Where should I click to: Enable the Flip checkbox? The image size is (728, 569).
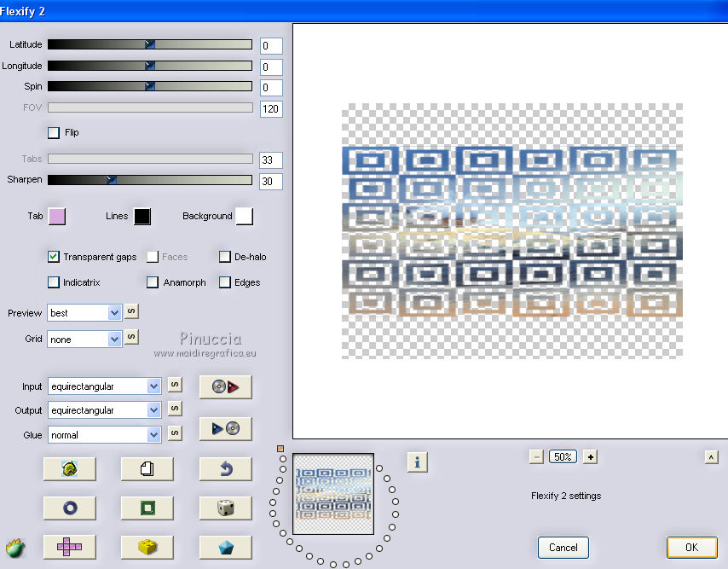(x=54, y=133)
